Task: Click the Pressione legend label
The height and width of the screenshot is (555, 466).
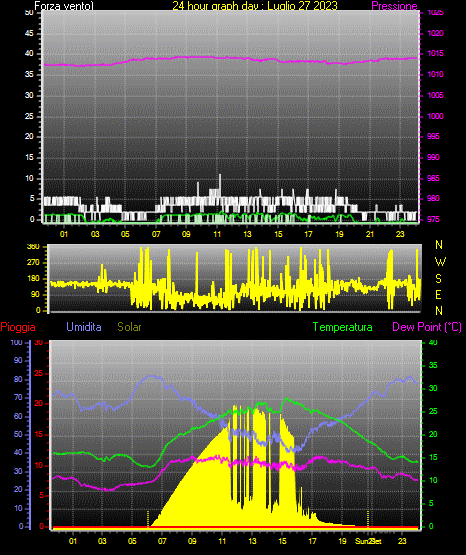Action: [394, 6]
